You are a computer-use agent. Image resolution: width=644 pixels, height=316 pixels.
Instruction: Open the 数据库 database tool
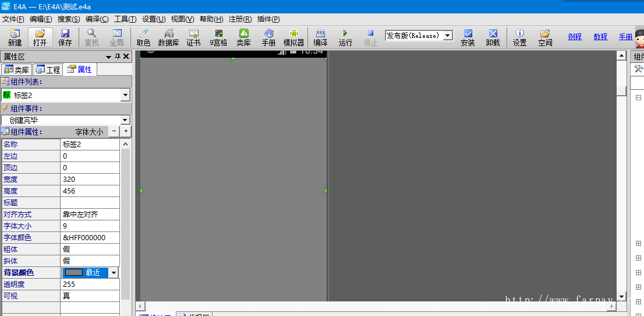(168, 37)
